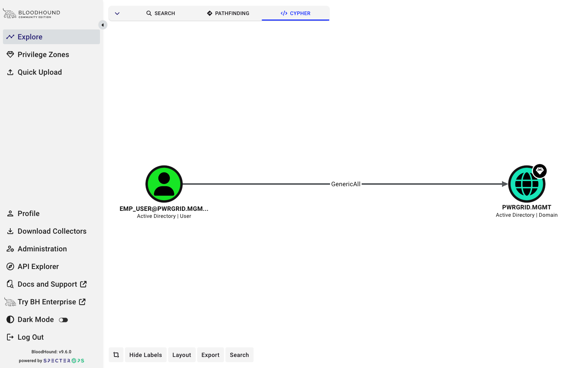
Task: Click the Profile person icon
Action: click(10, 213)
